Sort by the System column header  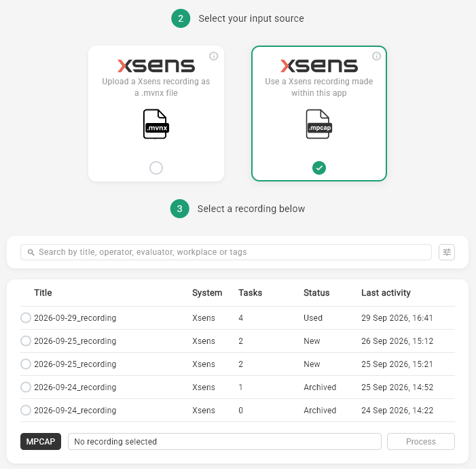pos(207,293)
